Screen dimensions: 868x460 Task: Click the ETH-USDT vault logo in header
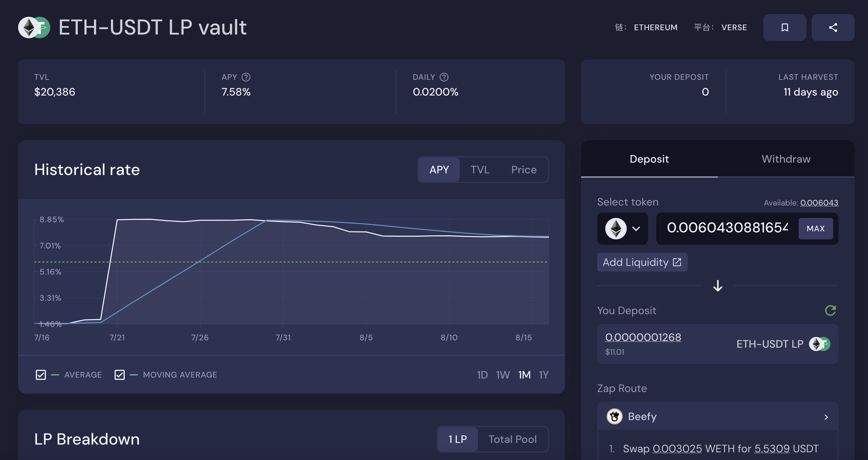click(x=34, y=27)
